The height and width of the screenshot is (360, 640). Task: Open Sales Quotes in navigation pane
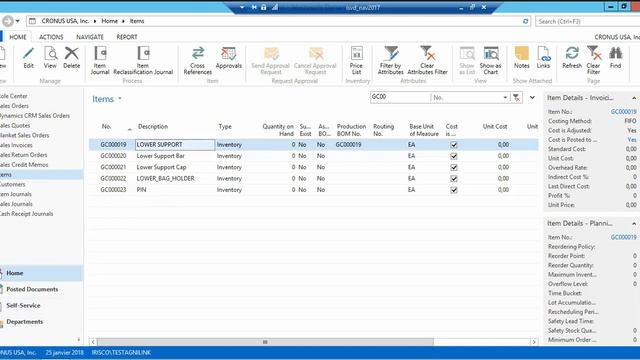coord(15,125)
